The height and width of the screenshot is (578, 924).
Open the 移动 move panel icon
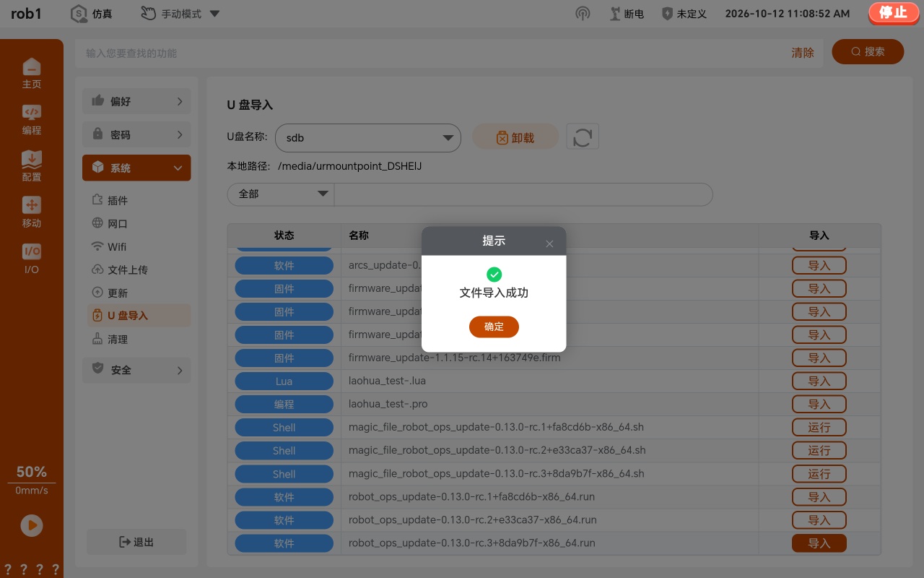tap(32, 212)
